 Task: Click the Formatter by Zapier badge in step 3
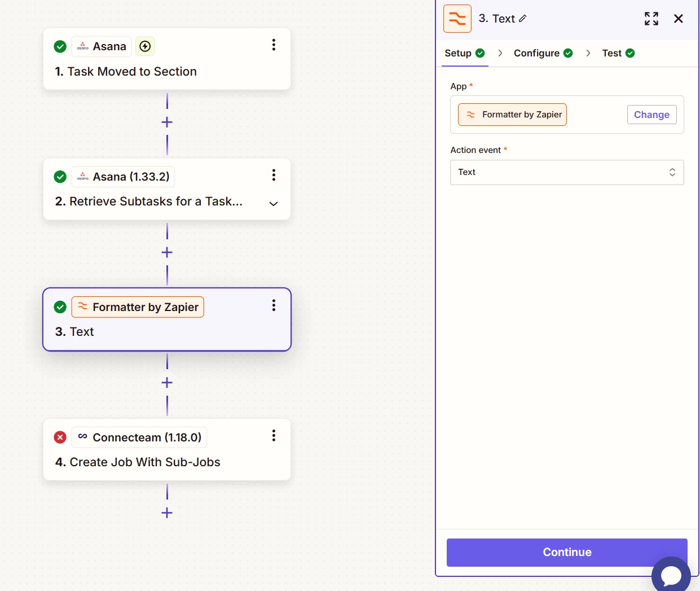click(x=138, y=307)
